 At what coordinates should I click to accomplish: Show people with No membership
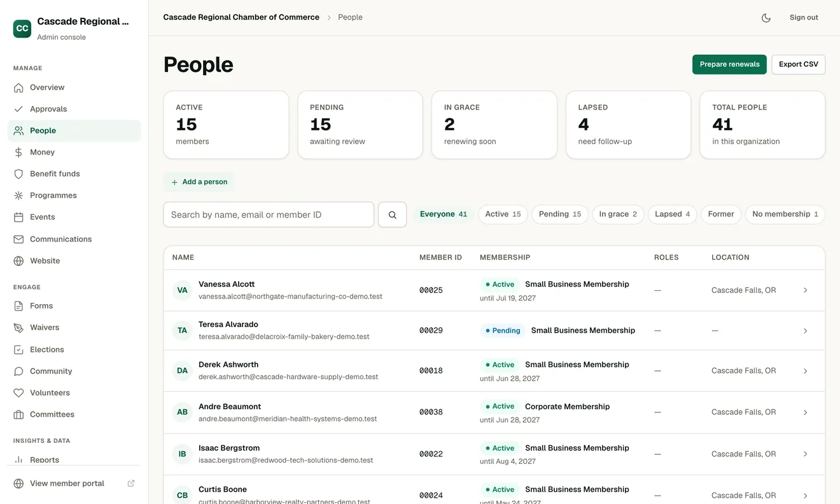point(785,214)
